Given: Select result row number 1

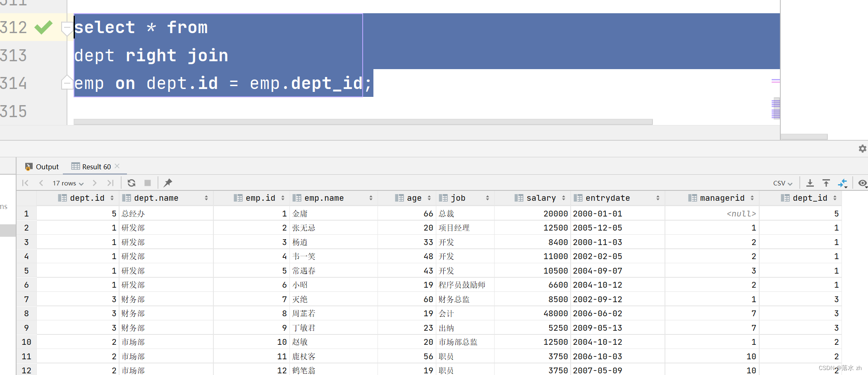Looking at the screenshot, I should pyautogui.click(x=26, y=214).
